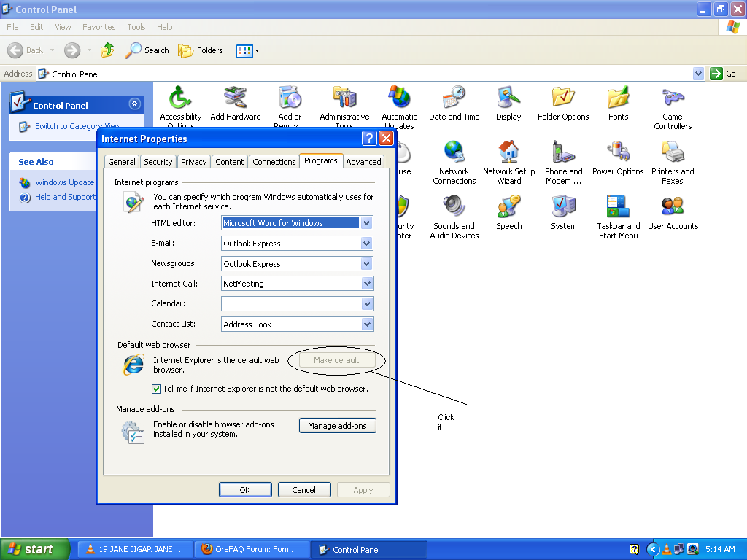Click the Control Panel taskbar button

pos(368,549)
